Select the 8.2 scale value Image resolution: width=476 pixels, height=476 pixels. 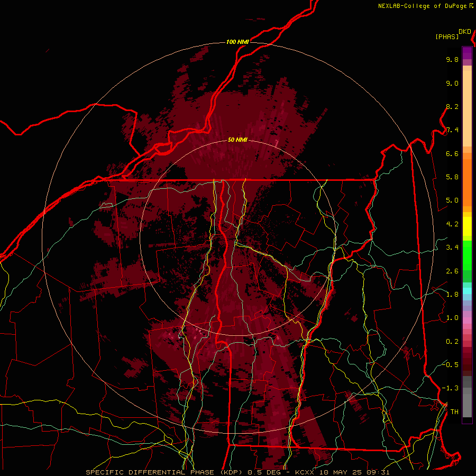click(x=452, y=106)
